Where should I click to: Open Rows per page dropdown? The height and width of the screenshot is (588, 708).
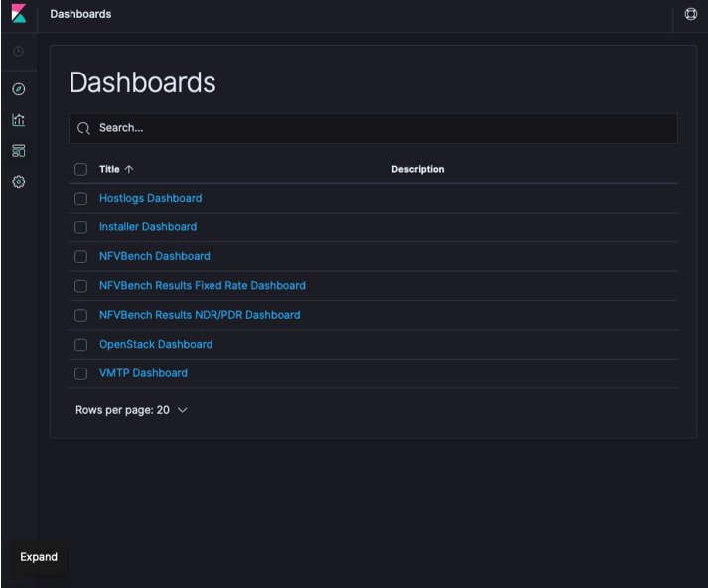[x=131, y=410]
